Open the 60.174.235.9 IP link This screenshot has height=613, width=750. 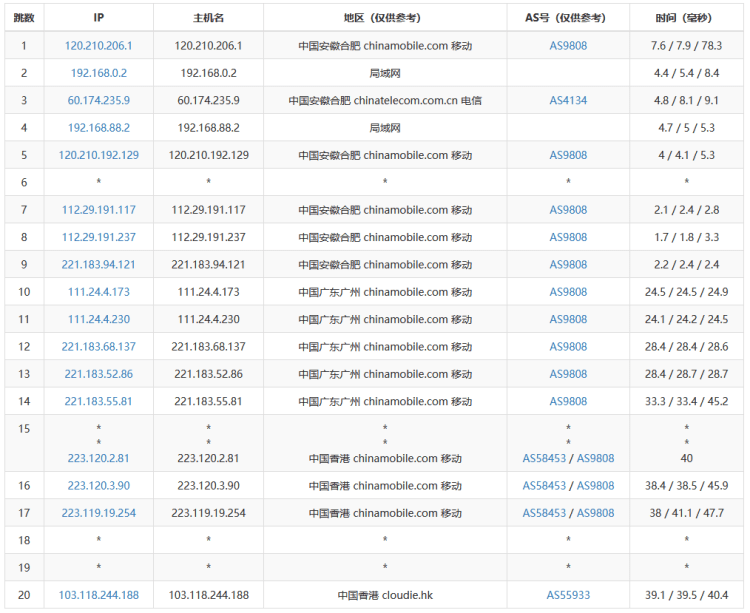pyautogui.click(x=98, y=101)
